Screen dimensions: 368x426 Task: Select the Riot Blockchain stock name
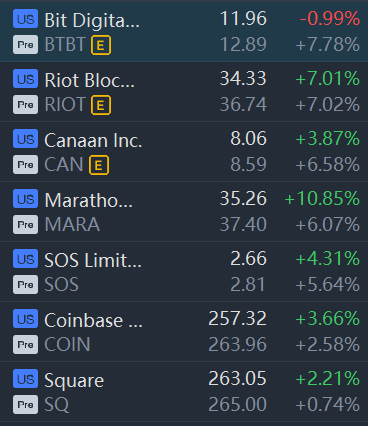click(x=90, y=80)
